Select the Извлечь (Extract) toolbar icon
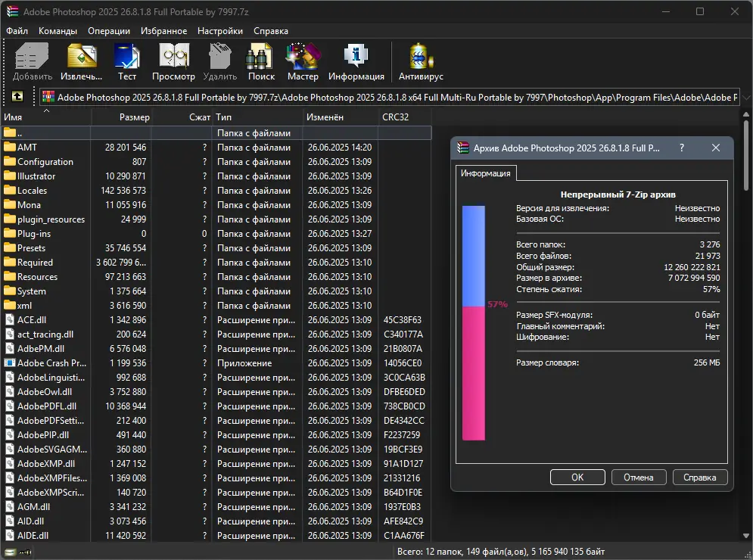The width and height of the screenshot is (753, 560). (81, 61)
